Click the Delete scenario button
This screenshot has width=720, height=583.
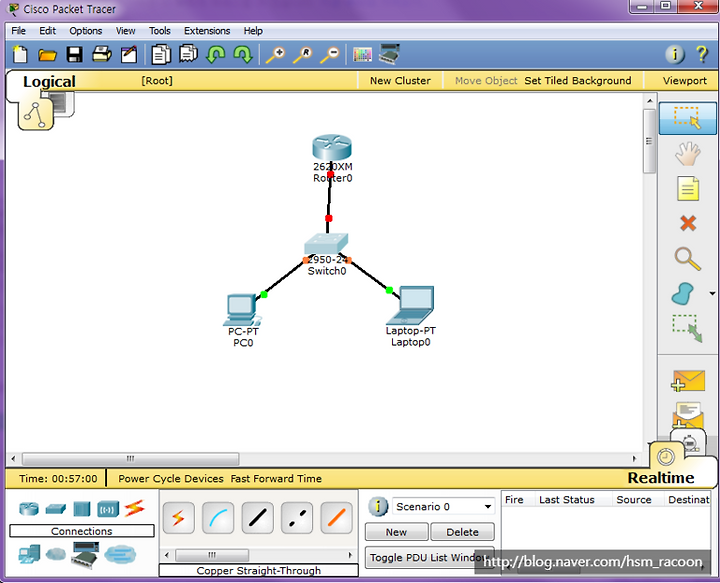tap(462, 532)
